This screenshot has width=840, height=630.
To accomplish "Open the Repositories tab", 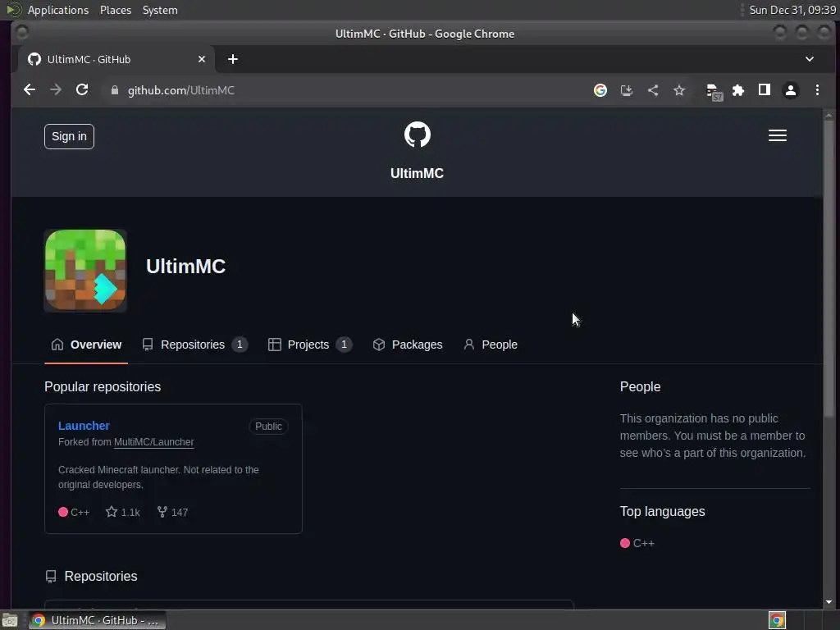I will (x=194, y=345).
